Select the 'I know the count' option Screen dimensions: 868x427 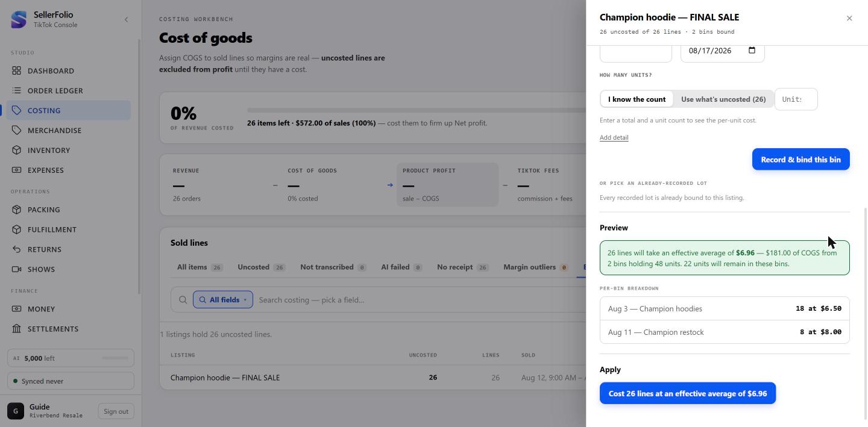[x=637, y=99]
